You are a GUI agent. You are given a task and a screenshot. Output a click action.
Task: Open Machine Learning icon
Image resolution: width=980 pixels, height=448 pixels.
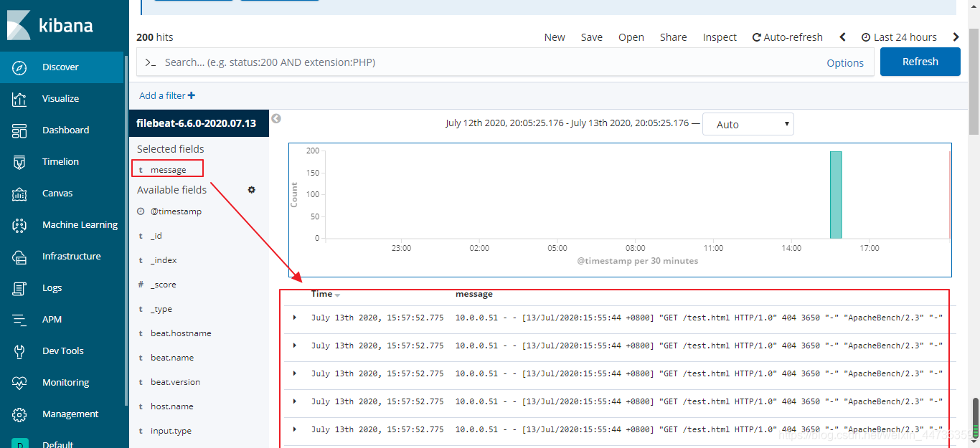pos(20,225)
